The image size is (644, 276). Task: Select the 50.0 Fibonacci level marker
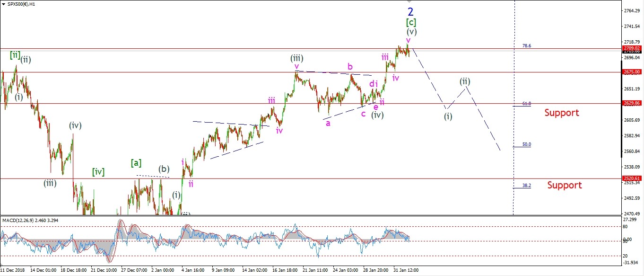click(x=526, y=144)
